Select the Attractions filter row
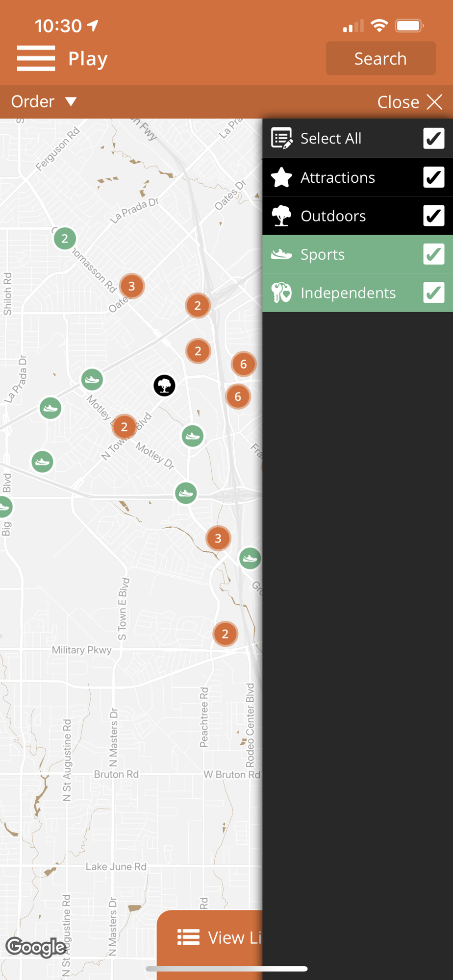 pyautogui.click(x=357, y=177)
